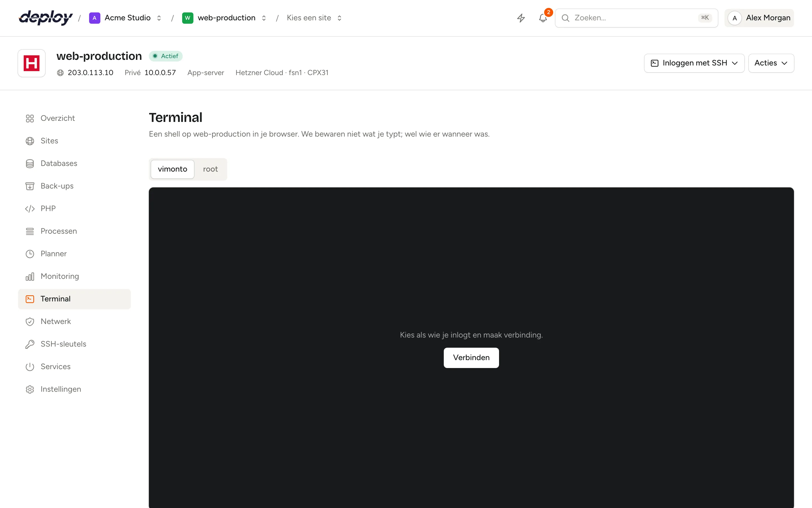Open the Inloggen met SSH dropdown
The width and height of the screenshot is (812, 508).
[694, 63]
